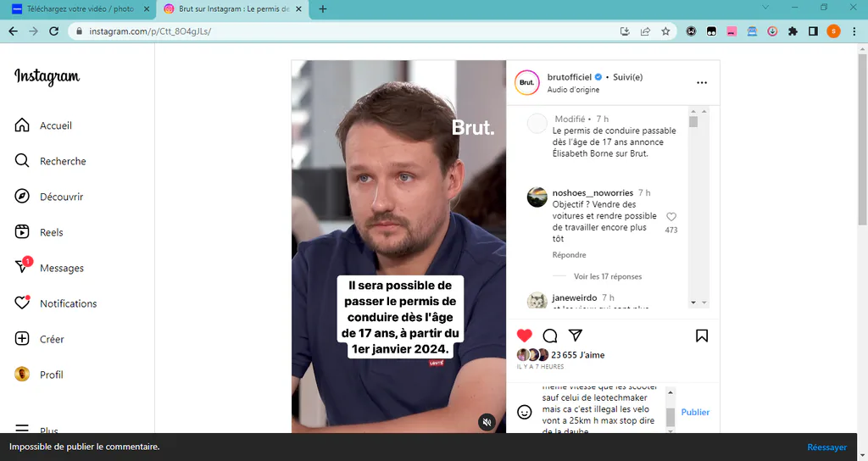This screenshot has height=461, width=868.
Task: Click the Publier comment button
Action: 695,413
